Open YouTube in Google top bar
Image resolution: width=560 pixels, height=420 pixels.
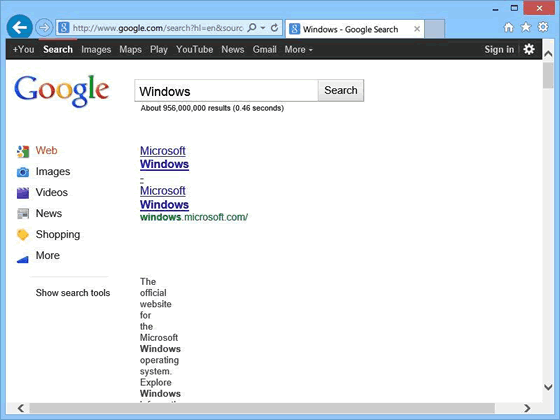coord(194,49)
